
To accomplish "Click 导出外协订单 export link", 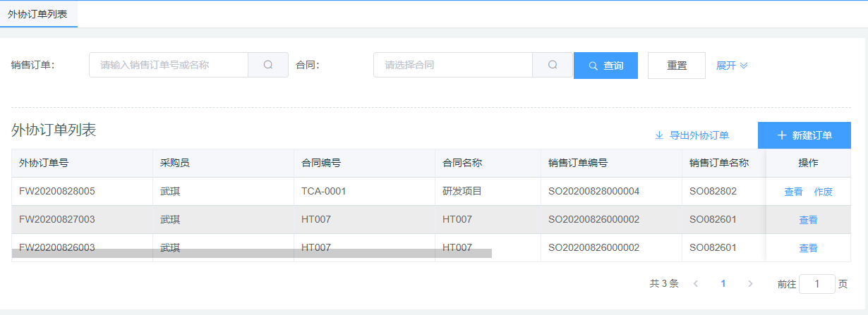I will [x=692, y=135].
